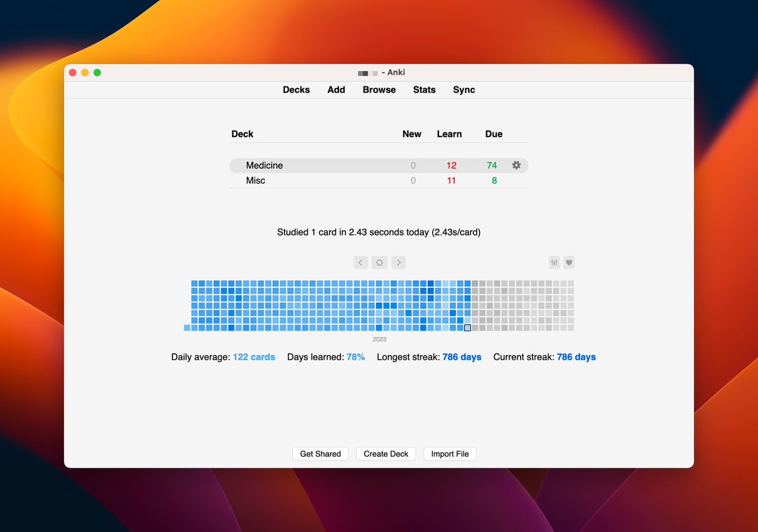Close the Anki window with red button
Image resolution: width=758 pixels, height=532 pixels.
[73, 73]
